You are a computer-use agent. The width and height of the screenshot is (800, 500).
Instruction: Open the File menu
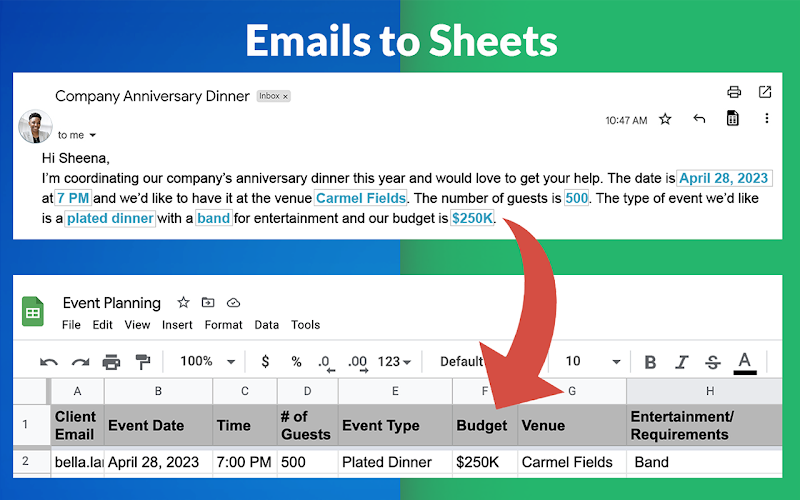click(71, 325)
